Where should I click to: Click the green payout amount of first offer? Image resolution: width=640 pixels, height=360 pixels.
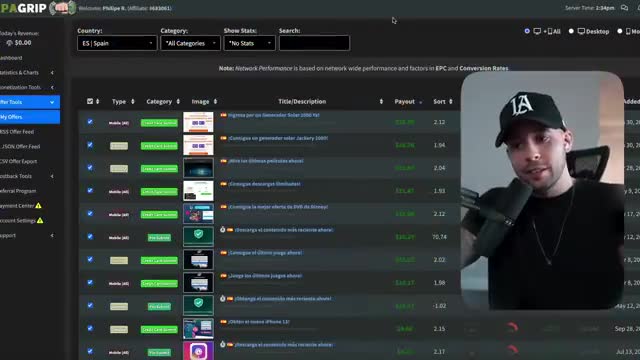click(405, 122)
